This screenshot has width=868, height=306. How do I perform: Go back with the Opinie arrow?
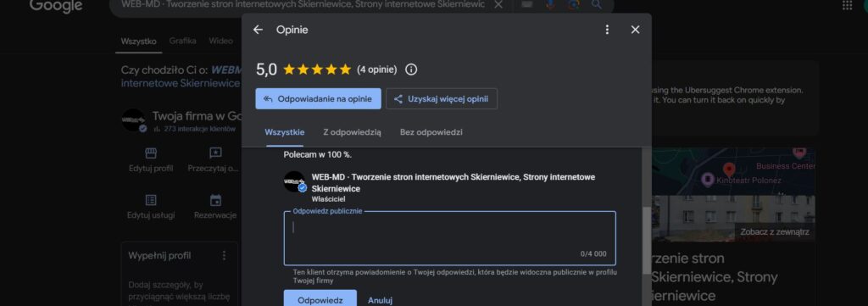pyautogui.click(x=258, y=30)
